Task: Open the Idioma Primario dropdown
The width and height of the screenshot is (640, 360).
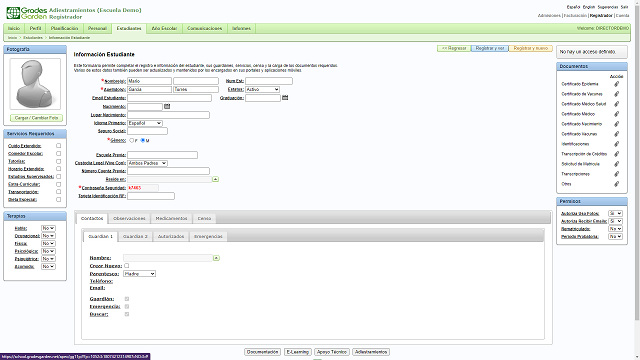Action: coord(145,123)
